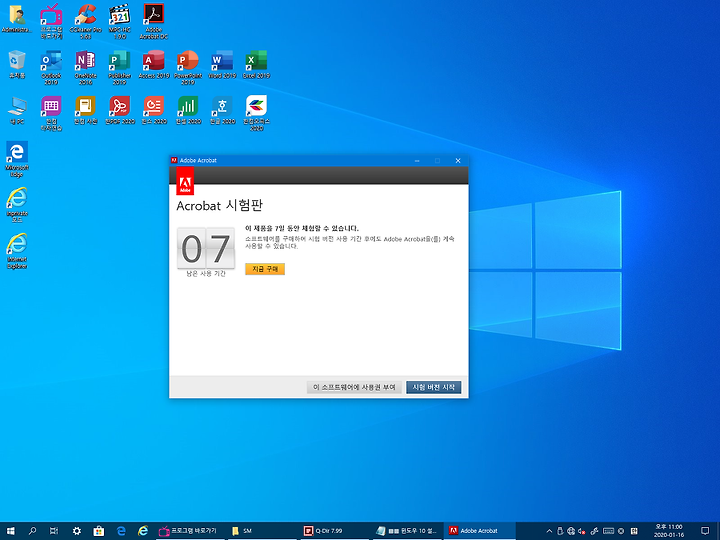Open taskbar clock showing 2020-01-16
Image resolution: width=720 pixels, height=540 pixels.
point(669,531)
